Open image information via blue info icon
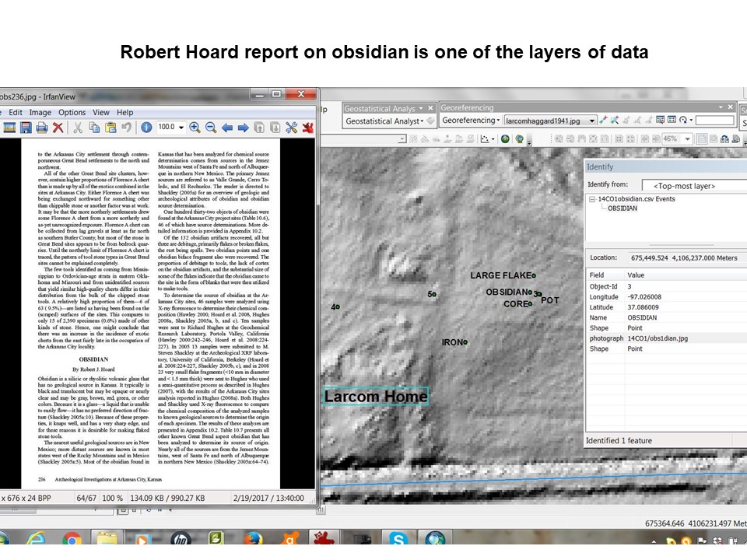The image size is (747, 560). pyautogui.click(x=146, y=128)
